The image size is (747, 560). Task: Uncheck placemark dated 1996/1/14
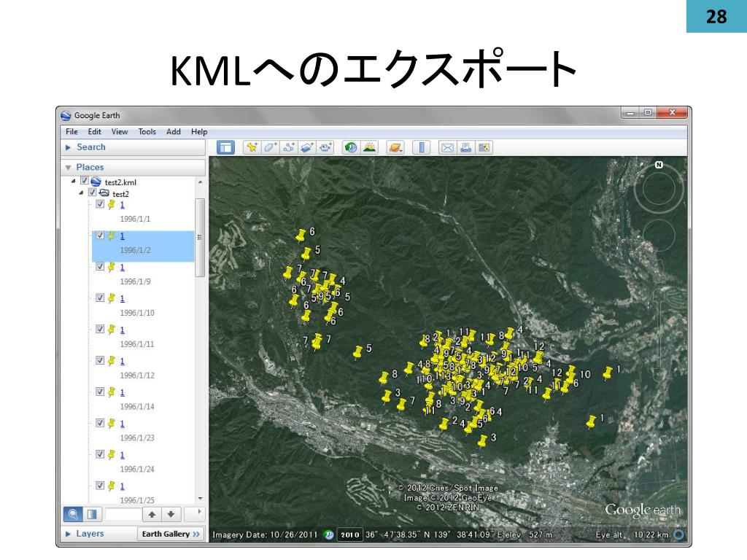tap(100, 392)
